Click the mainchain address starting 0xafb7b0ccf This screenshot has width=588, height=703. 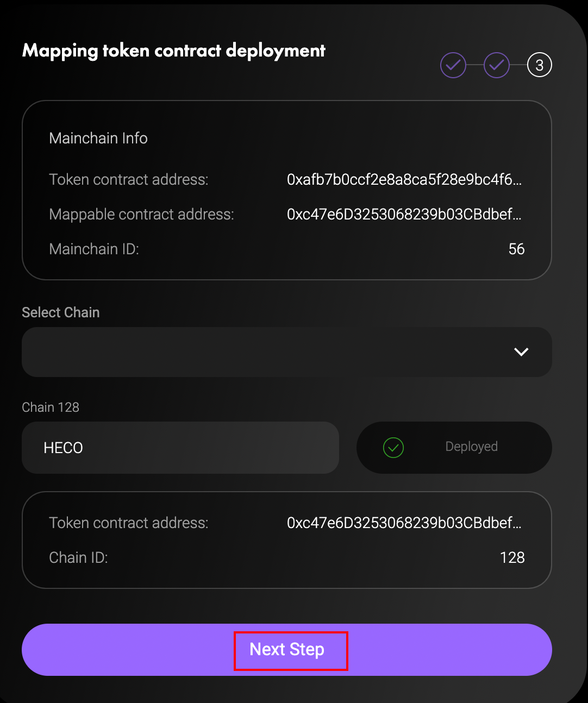coord(404,179)
